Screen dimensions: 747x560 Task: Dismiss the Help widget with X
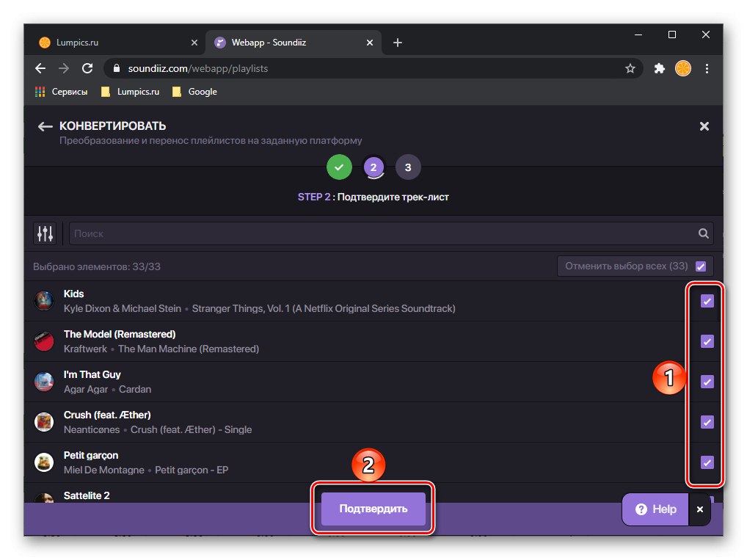coord(700,509)
